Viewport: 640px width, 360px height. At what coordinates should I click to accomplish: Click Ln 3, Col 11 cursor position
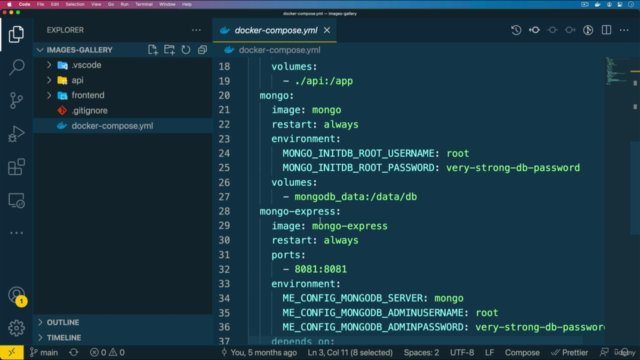pyautogui.click(x=350, y=353)
